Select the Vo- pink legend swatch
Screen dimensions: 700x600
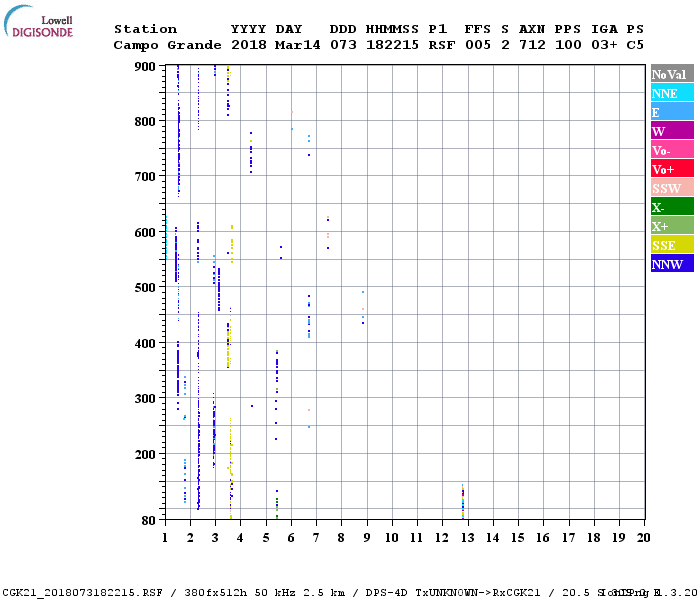click(672, 150)
